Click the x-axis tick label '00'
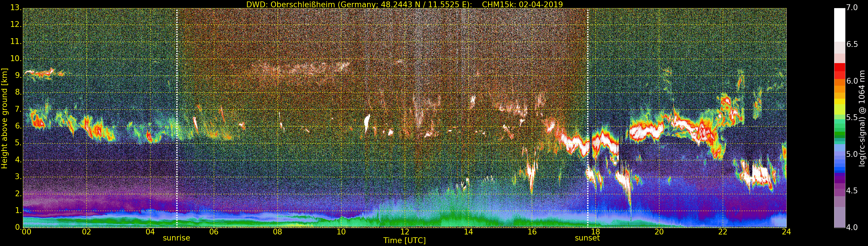868x246 pixels. [26, 232]
